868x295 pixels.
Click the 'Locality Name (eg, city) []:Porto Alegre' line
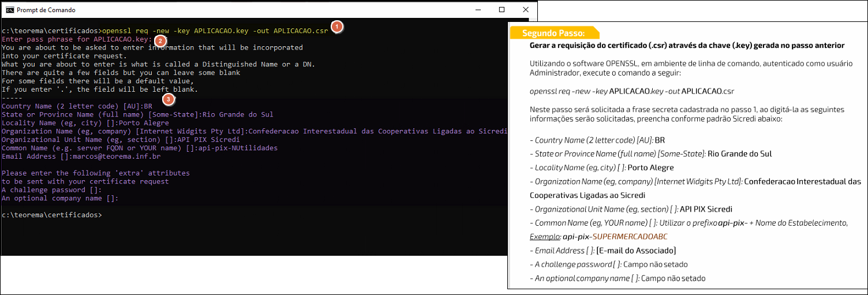pyautogui.click(x=87, y=123)
